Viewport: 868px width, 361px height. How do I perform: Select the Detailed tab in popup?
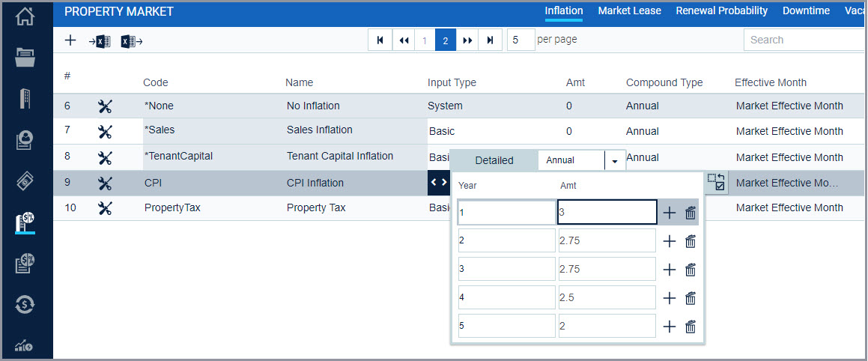point(494,160)
